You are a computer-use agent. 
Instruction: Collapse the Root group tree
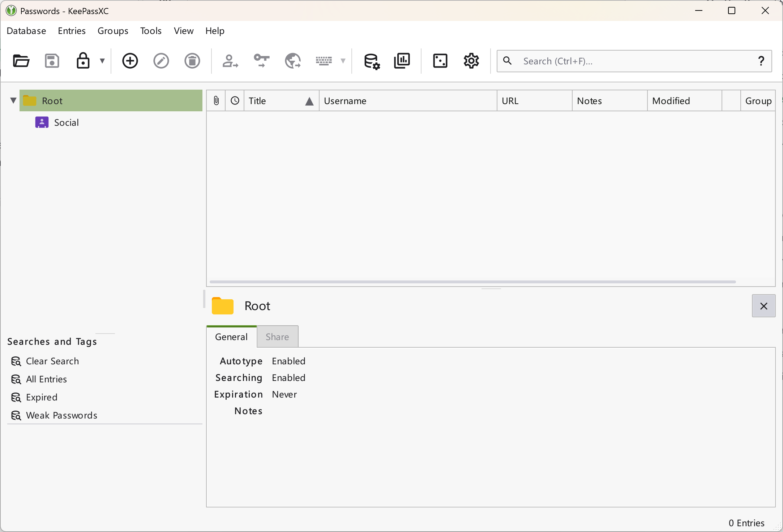click(x=13, y=100)
